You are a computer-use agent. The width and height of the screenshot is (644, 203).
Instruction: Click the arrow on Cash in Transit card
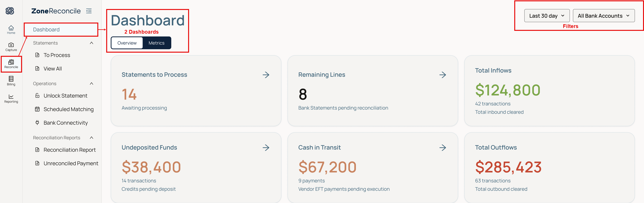443,148
